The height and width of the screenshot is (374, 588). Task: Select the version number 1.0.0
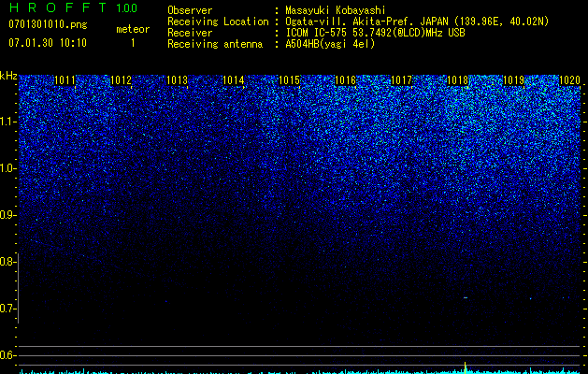point(126,7)
